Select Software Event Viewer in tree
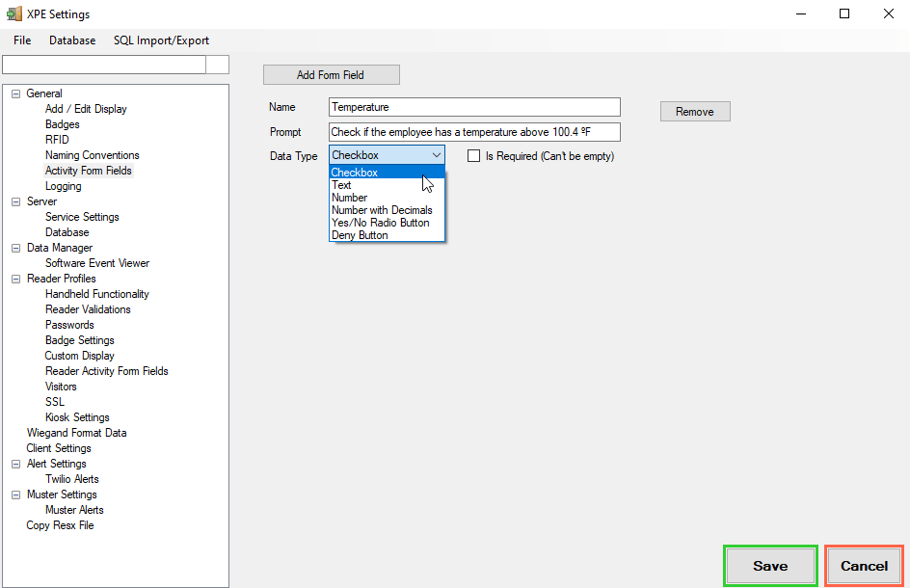The image size is (910, 588). pyautogui.click(x=97, y=263)
